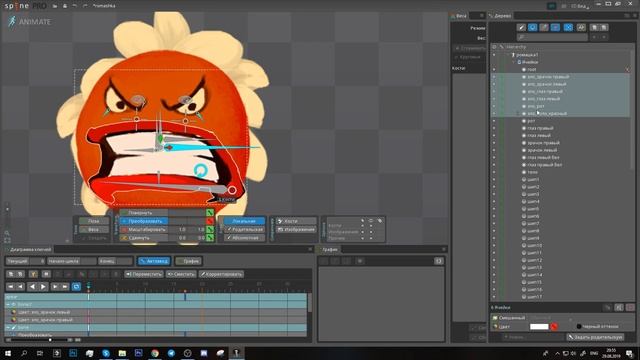Click the Переместить (Shift) button
The width and height of the screenshot is (640, 360).
[x=144, y=274]
